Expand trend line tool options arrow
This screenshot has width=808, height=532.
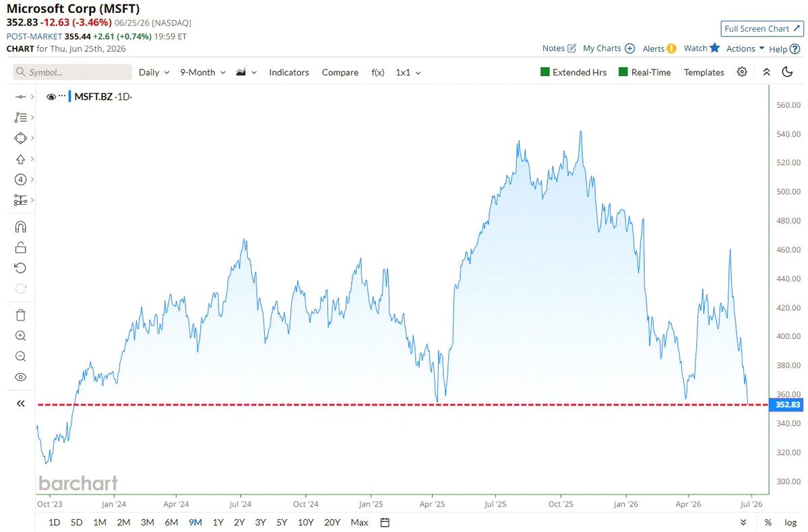tap(32, 97)
